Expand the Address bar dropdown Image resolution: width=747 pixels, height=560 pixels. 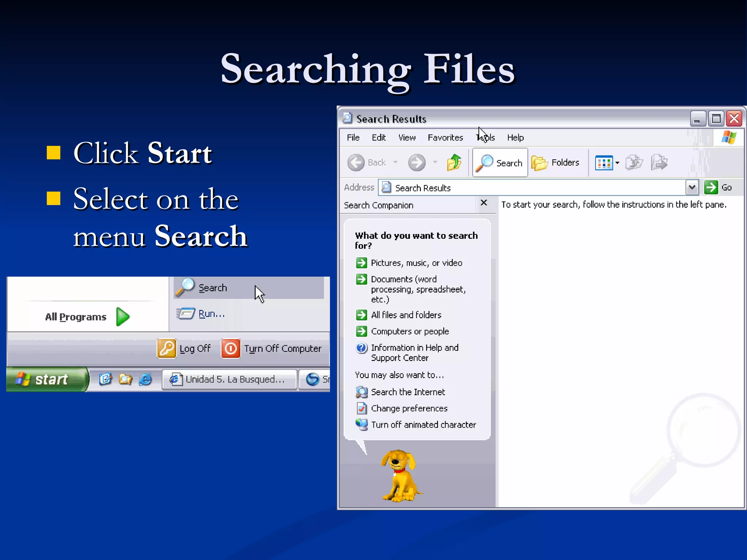point(692,187)
